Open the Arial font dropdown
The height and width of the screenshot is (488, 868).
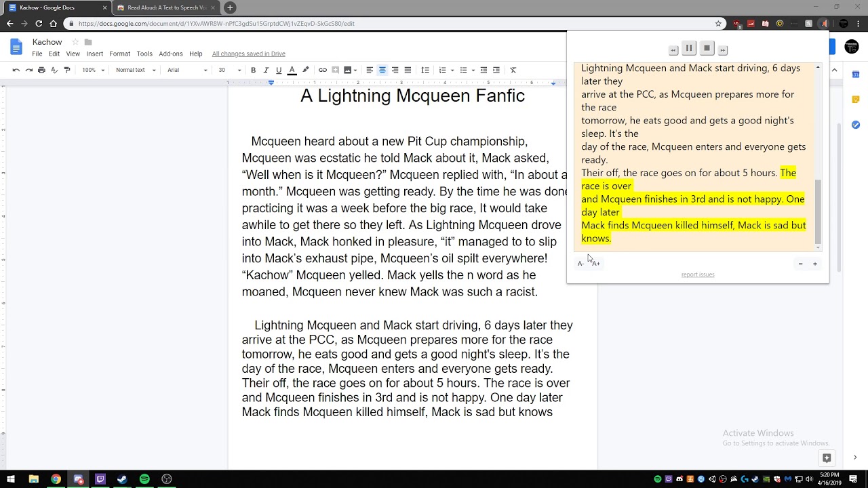(x=187, y=70)
